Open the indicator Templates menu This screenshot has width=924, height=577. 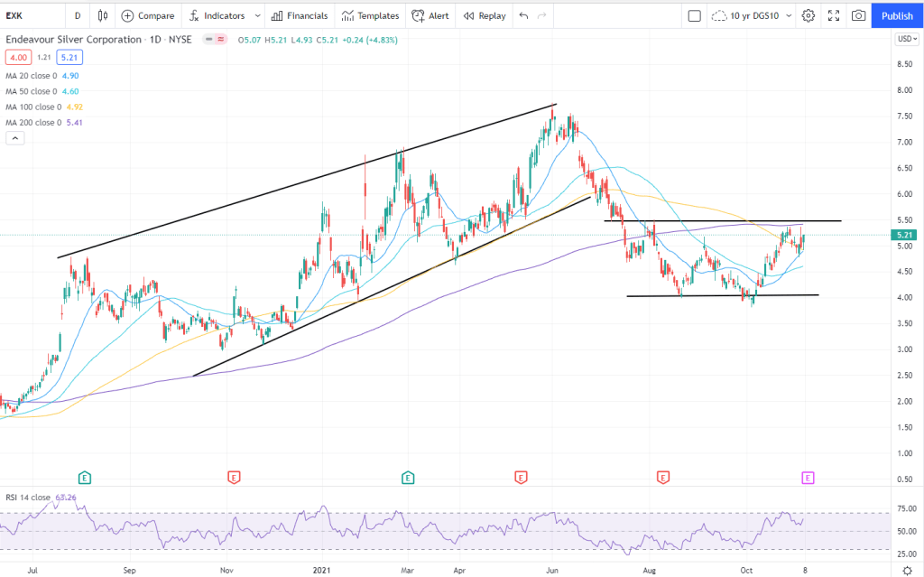pos(370,15)
